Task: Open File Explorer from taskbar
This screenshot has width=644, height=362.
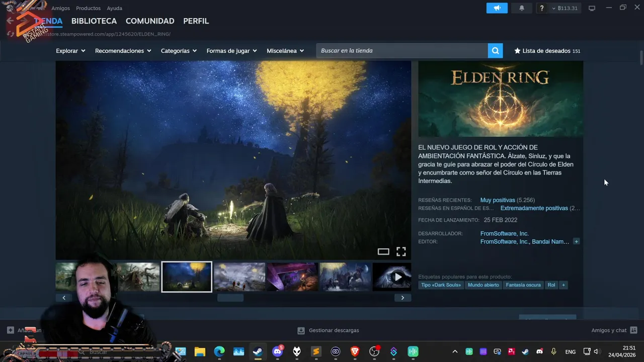Action: coord(200,352)
